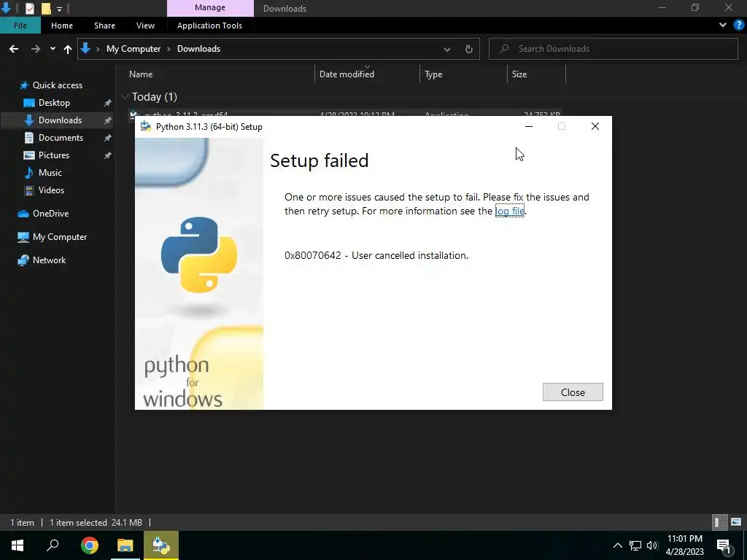Click the Search Downloads field
Viewport: 747px width, 560px height.
614,49
